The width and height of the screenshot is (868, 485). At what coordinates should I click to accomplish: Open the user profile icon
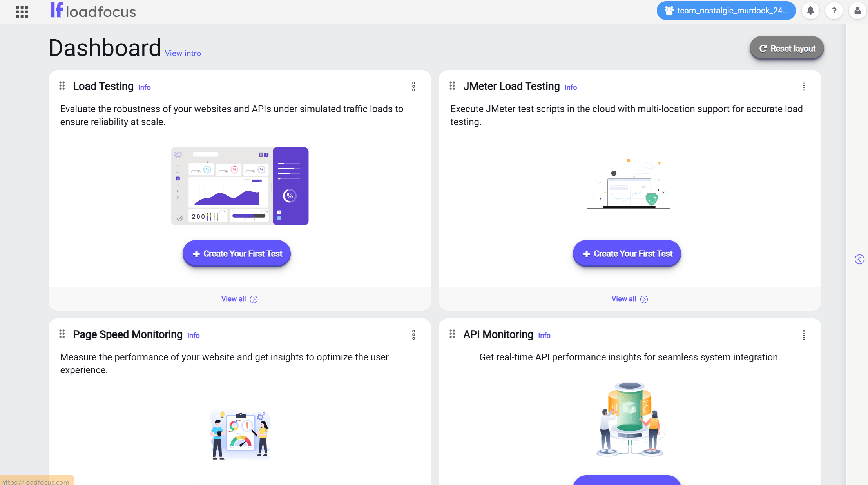pos(857,11)
